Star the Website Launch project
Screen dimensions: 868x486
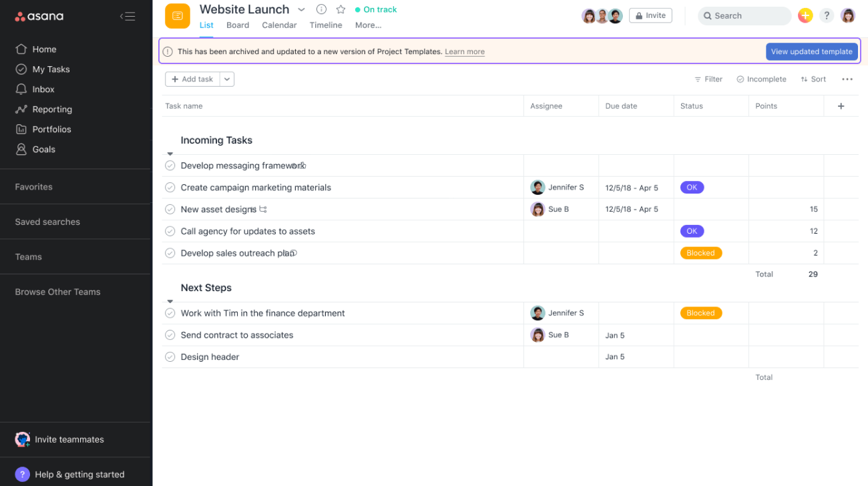tap(341, 9)
